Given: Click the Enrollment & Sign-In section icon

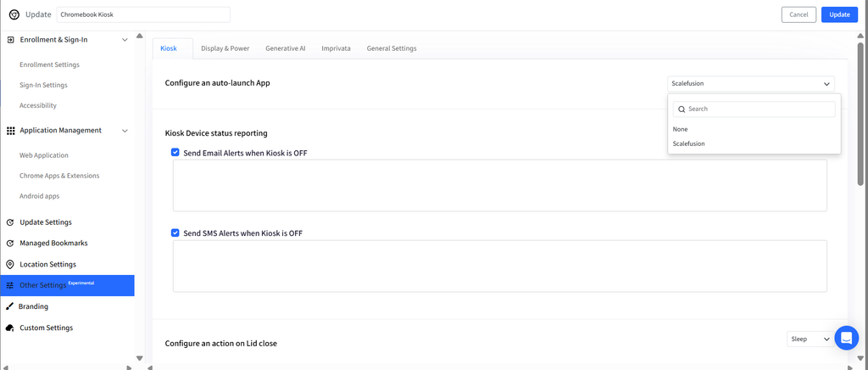Looking at the screenshot, I should (10, 40).
